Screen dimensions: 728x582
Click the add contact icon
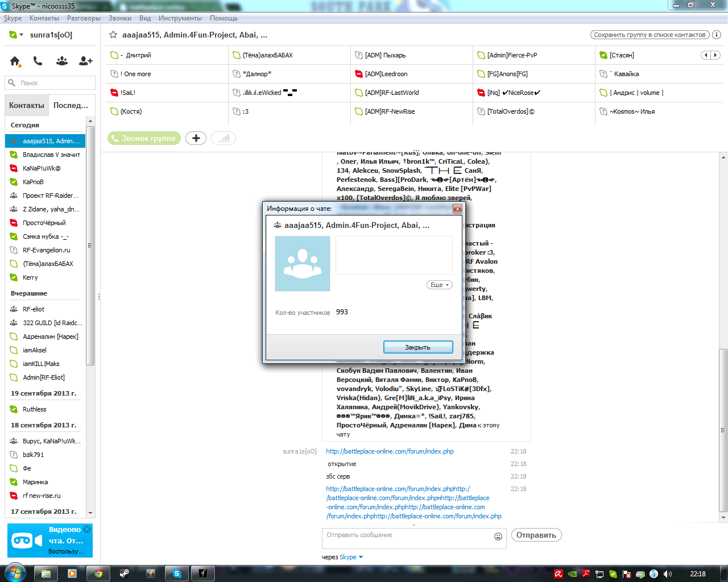(86, 61)
